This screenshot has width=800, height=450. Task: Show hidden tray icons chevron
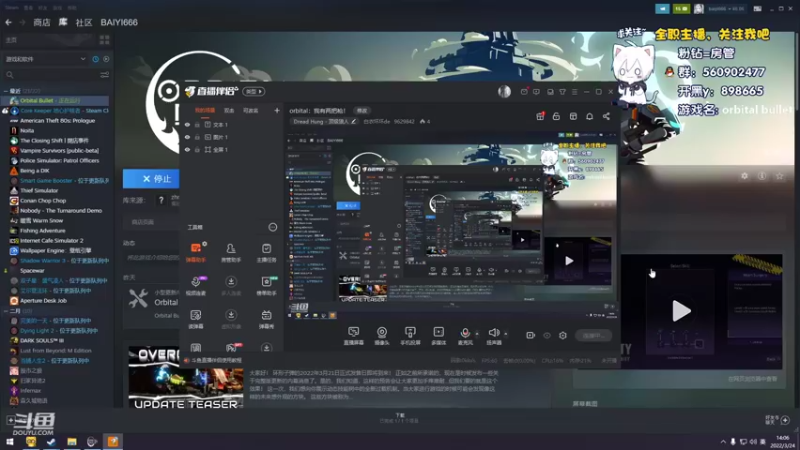(x=722, y=442)
